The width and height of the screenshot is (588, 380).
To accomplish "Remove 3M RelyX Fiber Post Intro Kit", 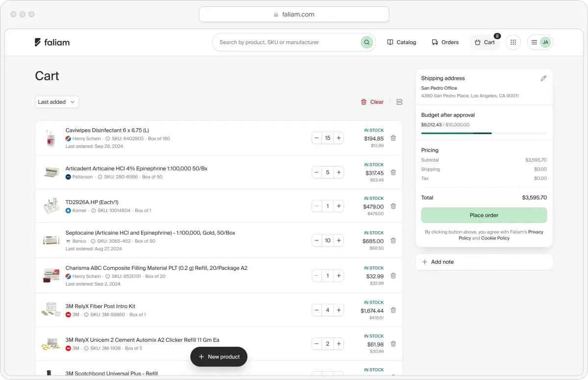I will [x=393, y=310].
